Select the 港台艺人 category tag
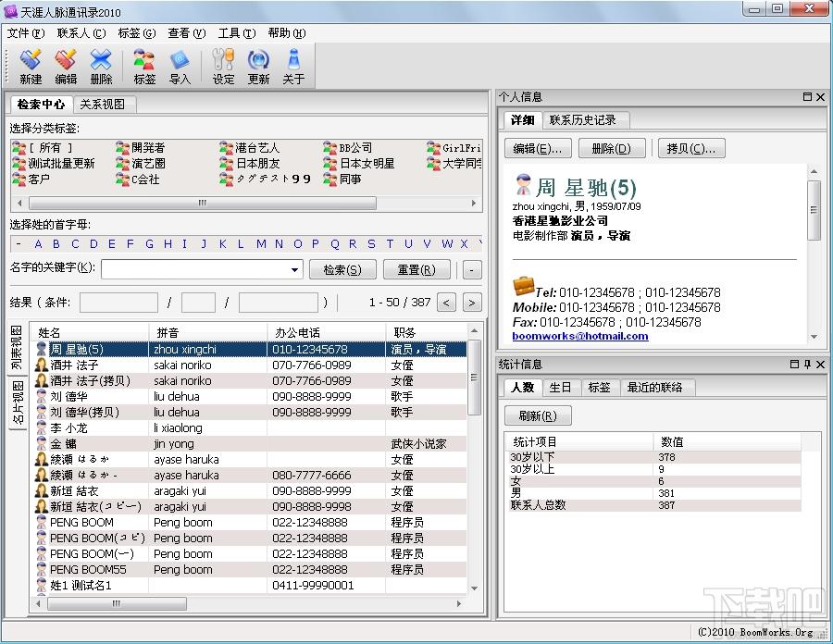 point(250,148)
